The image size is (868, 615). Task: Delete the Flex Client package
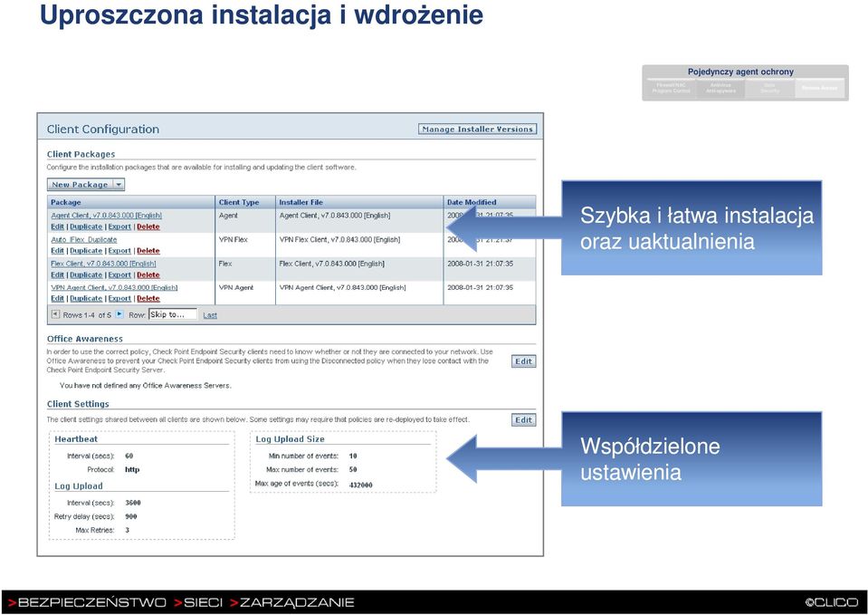click(148, 274)
